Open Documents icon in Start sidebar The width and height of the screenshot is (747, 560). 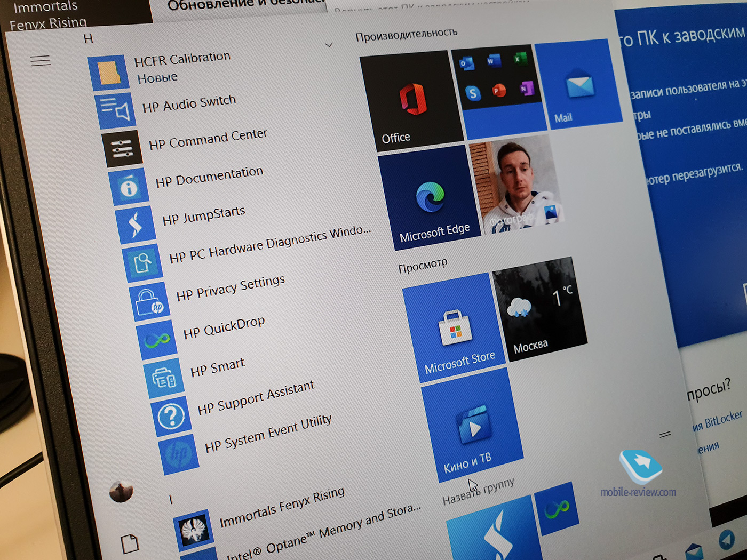(130, 543)
